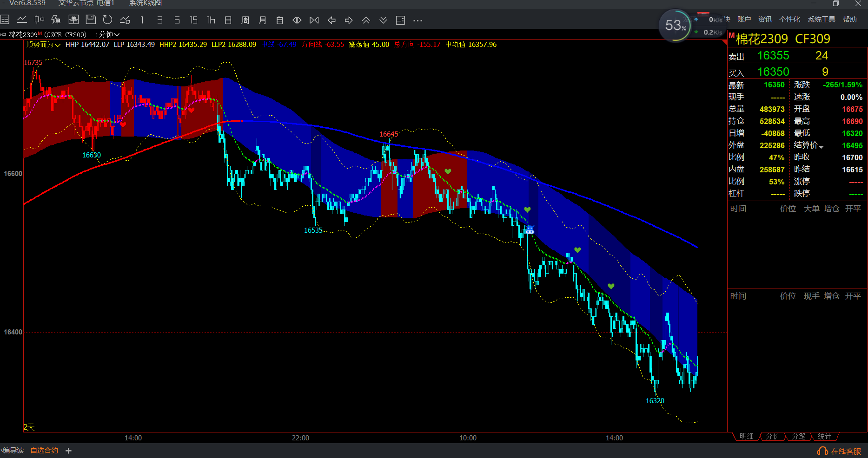Switch to the 统计 tab
The width and height of the screenshot is (868, 458).
(x=825, y=436)
